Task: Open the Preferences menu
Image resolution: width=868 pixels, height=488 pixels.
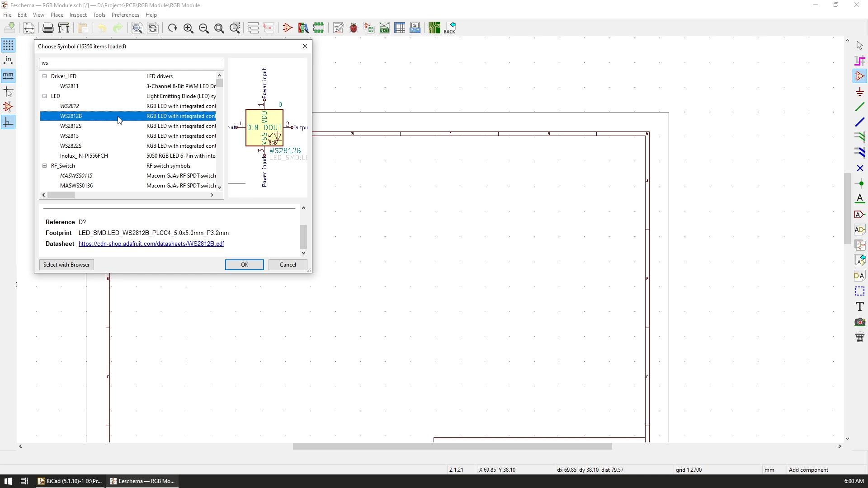Action: [x=125, y=15]
